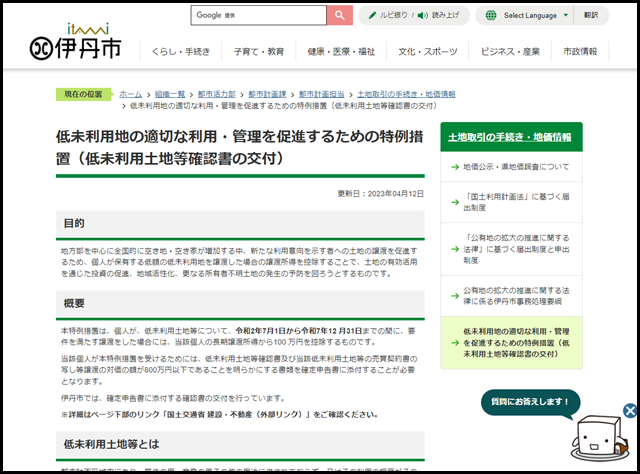The height and width of the screenshot is (474, 640).
Task: Click the arrow beside 国土利用計画法 item
Action: [455, 202]
